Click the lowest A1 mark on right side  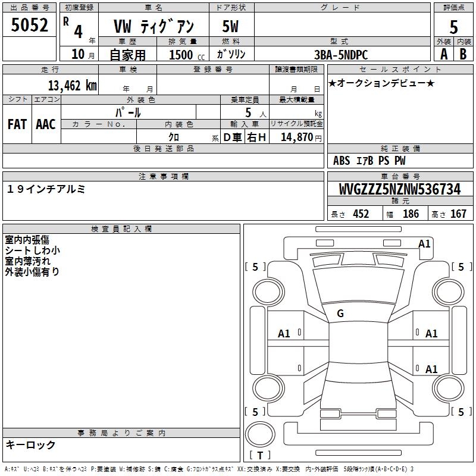coord(431,369)
